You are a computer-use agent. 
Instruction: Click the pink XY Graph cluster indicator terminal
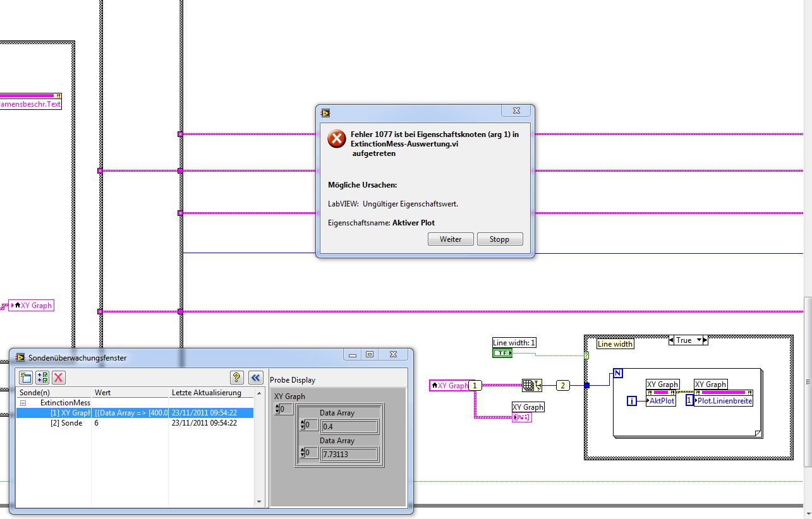(522, 418)
